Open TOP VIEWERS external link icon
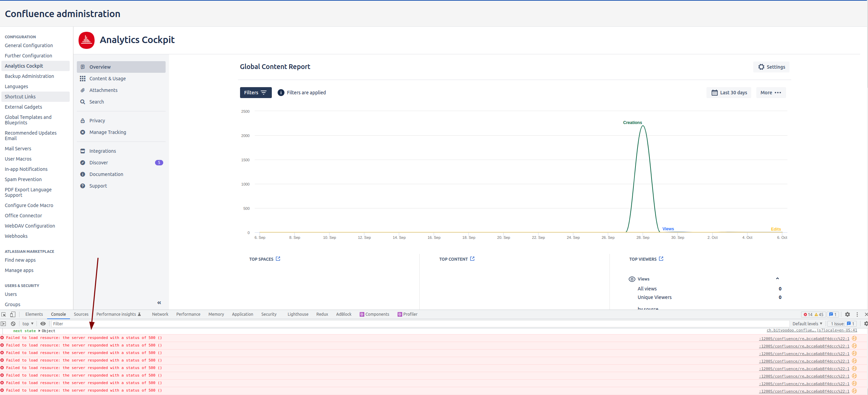Screen dimensions: 868x395 coord(661,259)
